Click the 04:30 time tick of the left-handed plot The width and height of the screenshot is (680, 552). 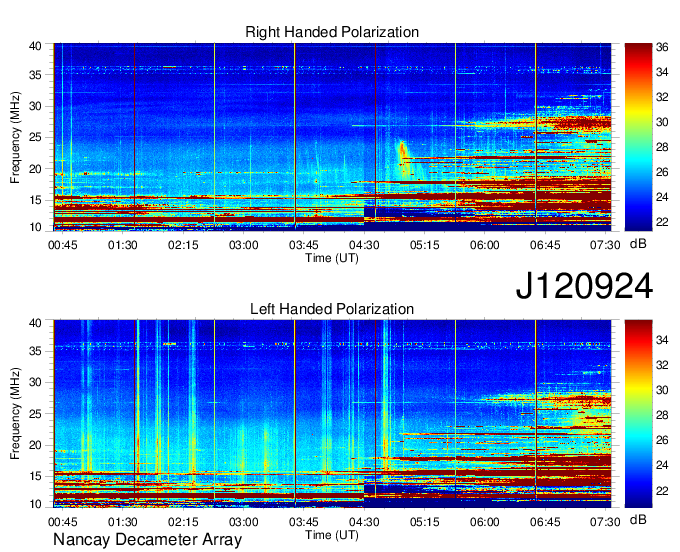[364, 522]
